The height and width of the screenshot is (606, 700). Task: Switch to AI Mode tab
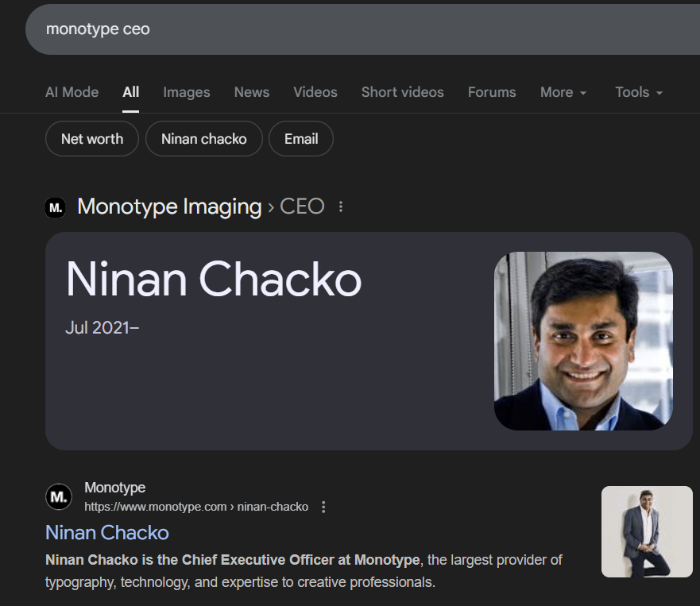tap(72, 92)
